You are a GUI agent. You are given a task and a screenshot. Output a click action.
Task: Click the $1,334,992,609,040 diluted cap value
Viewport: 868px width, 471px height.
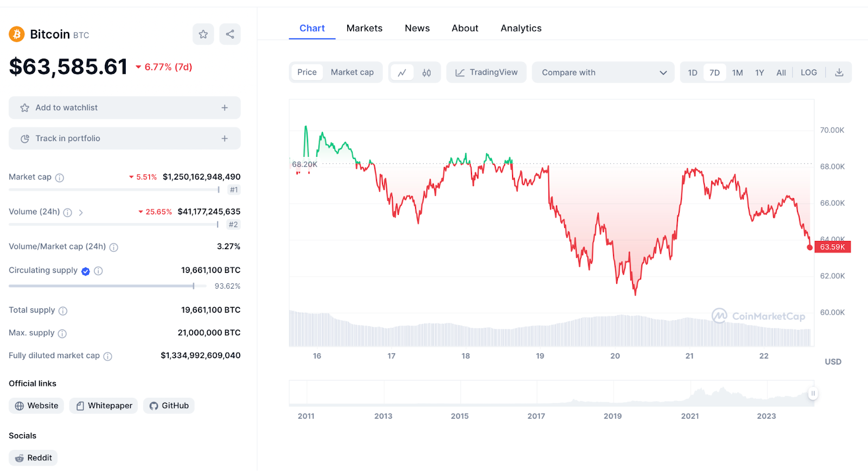pyautogui.click(x=200, y=355)
